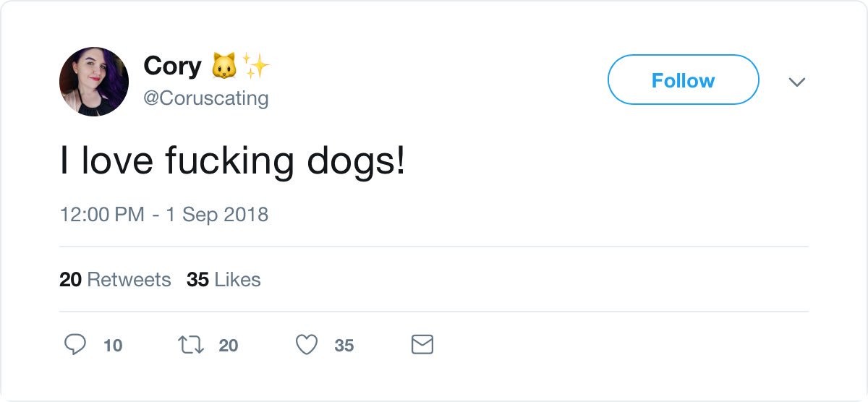
Task: Like the tweet with the heart icon
Action: point(307,345)
